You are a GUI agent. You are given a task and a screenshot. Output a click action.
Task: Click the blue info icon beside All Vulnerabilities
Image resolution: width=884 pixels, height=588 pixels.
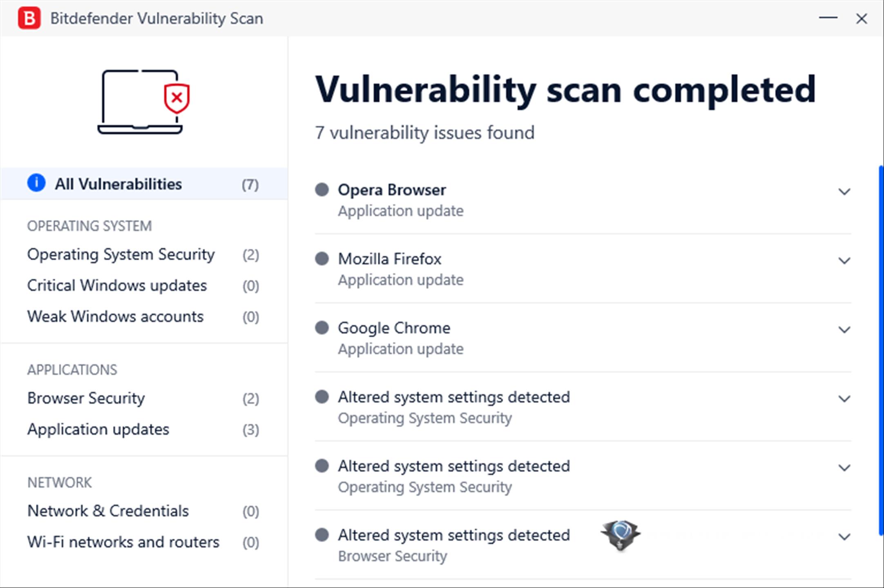[x=36, y=183]
